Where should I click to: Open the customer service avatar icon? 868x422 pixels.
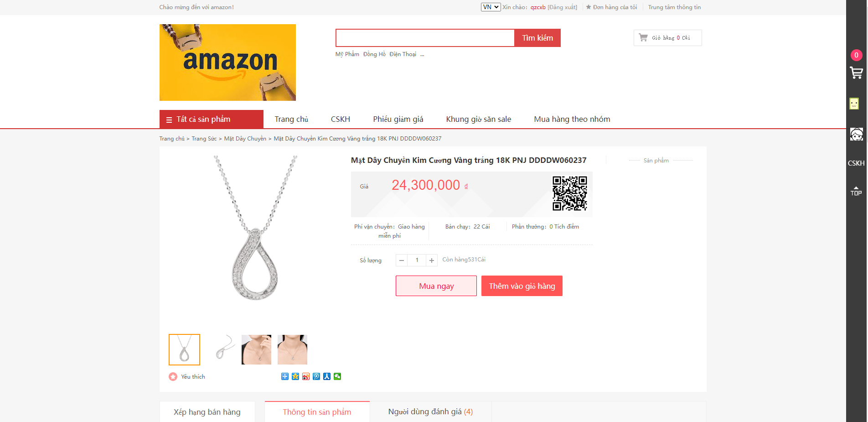click(x=856, y=134)
